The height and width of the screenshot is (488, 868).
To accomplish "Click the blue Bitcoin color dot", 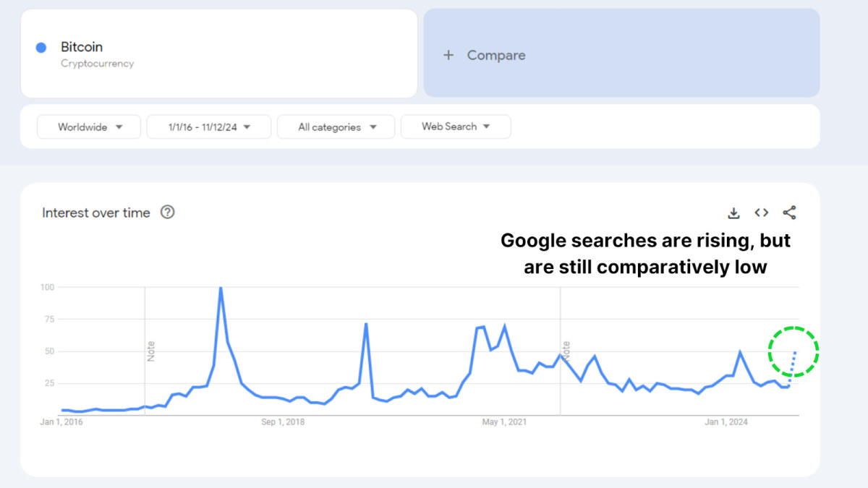I will [x=41, y=48].
